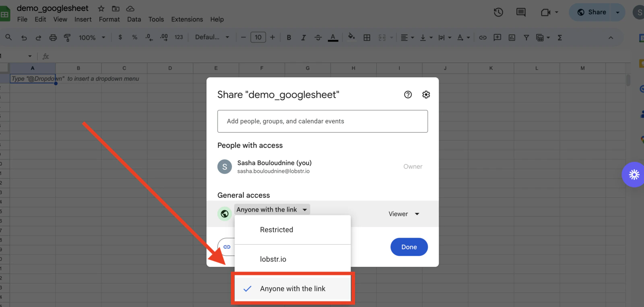Format as percent
Screen dimensions: 644x307
click(135, 37)
